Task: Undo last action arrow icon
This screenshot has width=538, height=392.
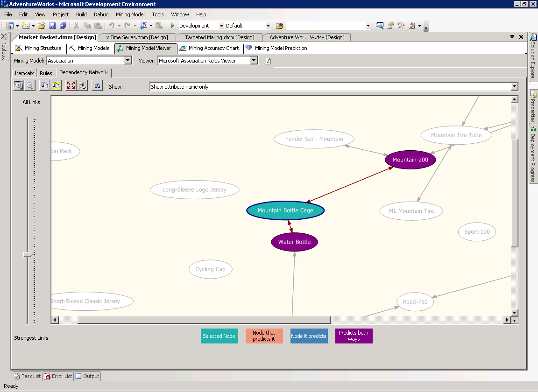Action: [x=112, y=26]
